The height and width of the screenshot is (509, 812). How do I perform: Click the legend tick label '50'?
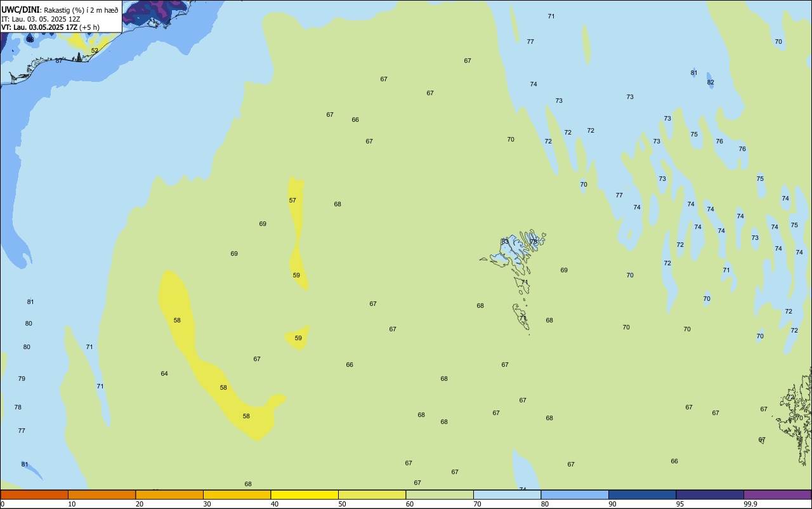click(342, 504)
